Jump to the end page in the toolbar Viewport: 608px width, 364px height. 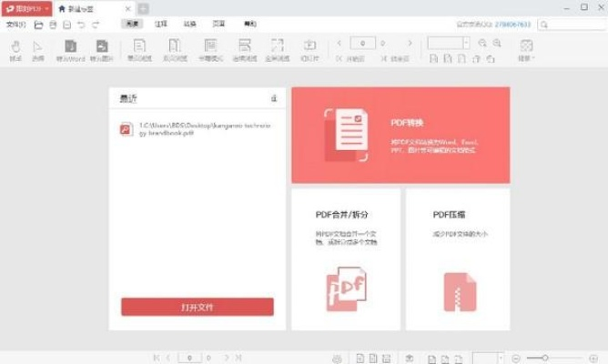pos(395,58)
